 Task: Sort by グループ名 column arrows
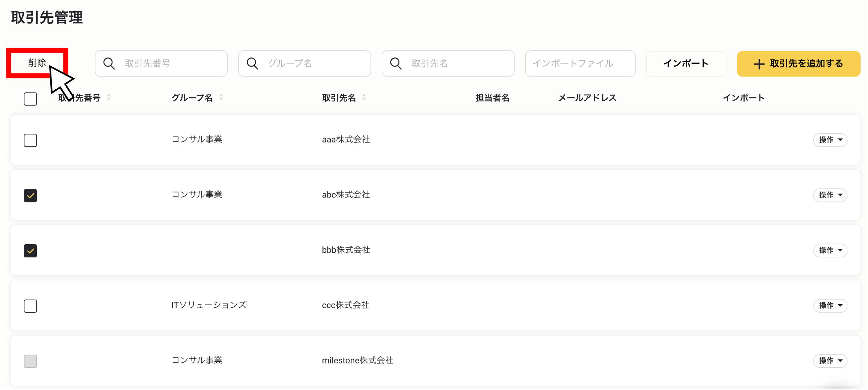(x=221, y=97)
